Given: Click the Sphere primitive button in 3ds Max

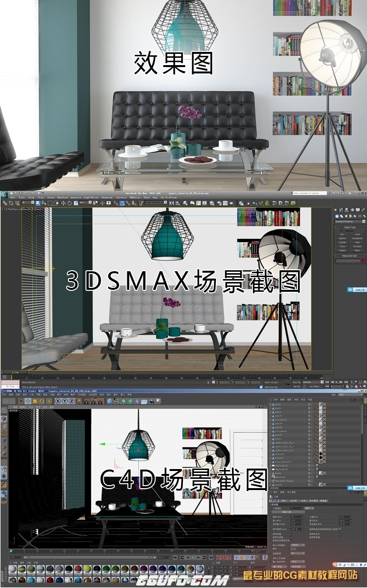Looking at the screenshot, I should 342,238.
